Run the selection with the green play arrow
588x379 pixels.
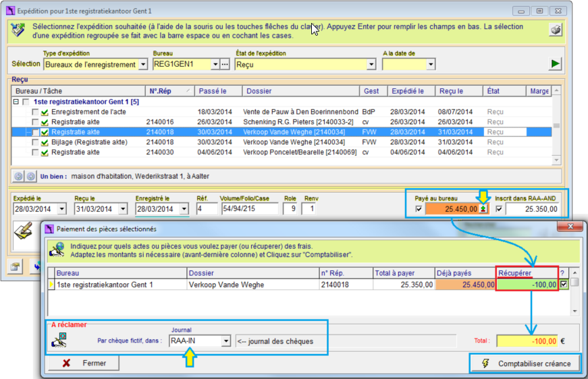[x=555, y=64]
